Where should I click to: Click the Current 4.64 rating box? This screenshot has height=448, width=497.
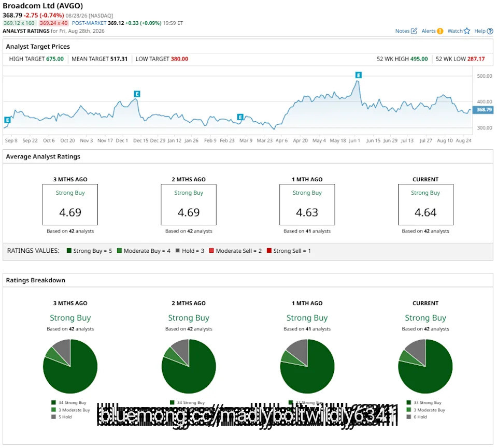pyautogui.click(x=425, y=205)
